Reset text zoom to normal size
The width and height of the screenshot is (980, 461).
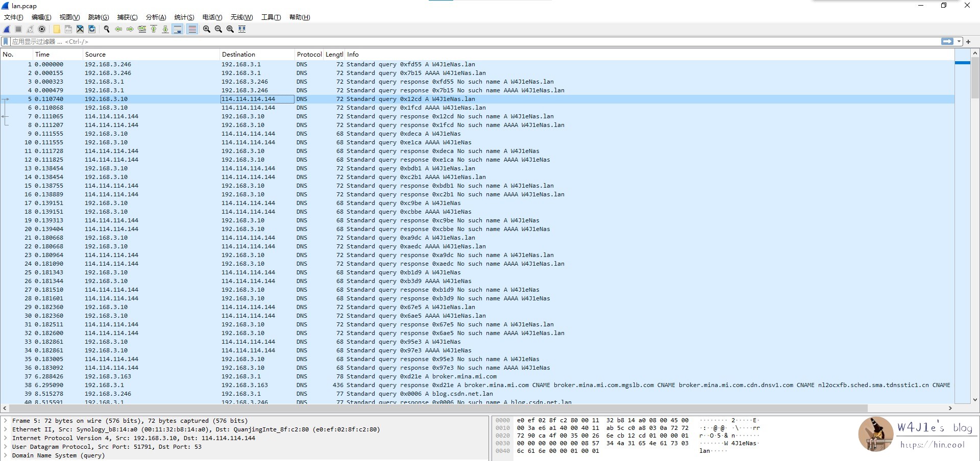point(230,29)
